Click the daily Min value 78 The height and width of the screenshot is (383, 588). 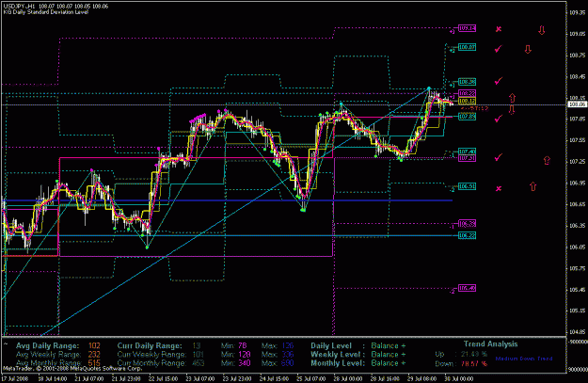242,346
